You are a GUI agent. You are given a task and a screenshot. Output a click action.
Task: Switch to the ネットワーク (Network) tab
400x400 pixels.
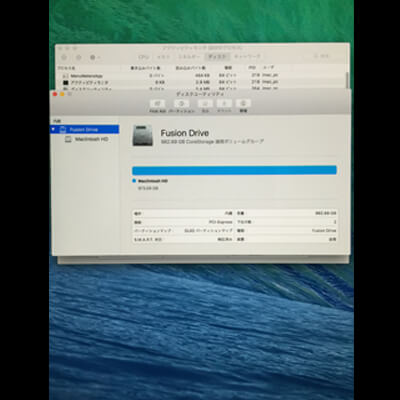click(x=247, y=57)
